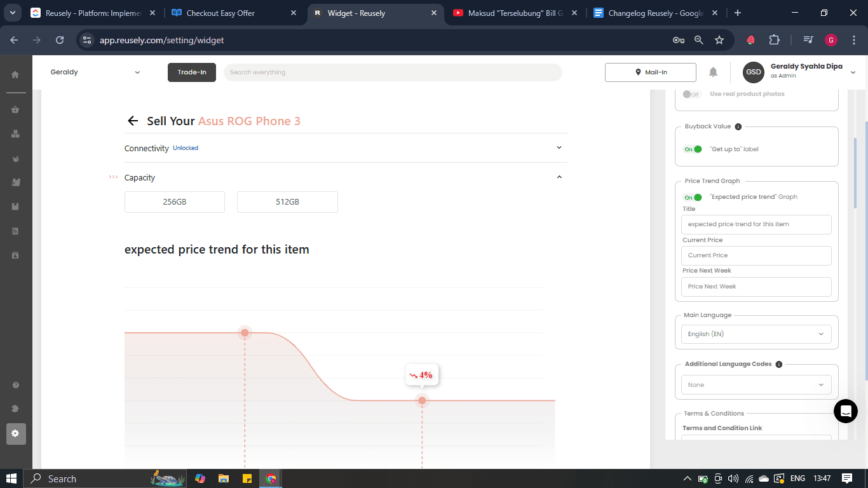Click the ENG language indicator in taskbar
868x488 pixels.
(797, 478)
